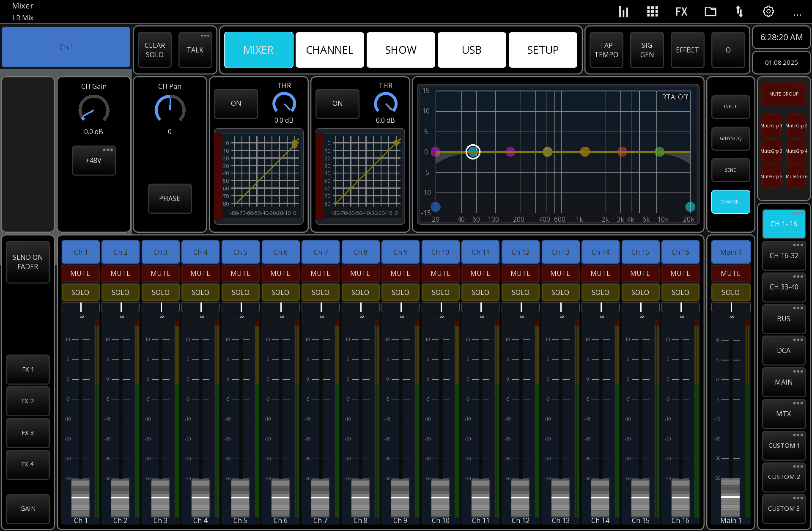Open the SETUP tab
Viewport: 812px width, 531px height.
pyautogui.click(x=543, y=50)
